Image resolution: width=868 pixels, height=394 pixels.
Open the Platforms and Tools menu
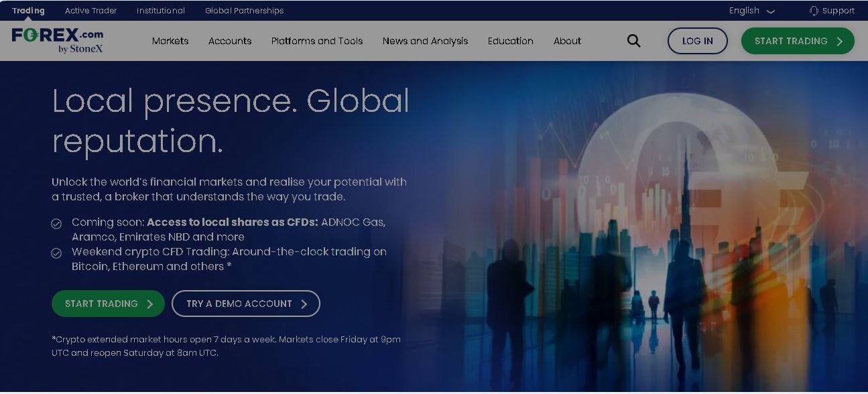317,41
